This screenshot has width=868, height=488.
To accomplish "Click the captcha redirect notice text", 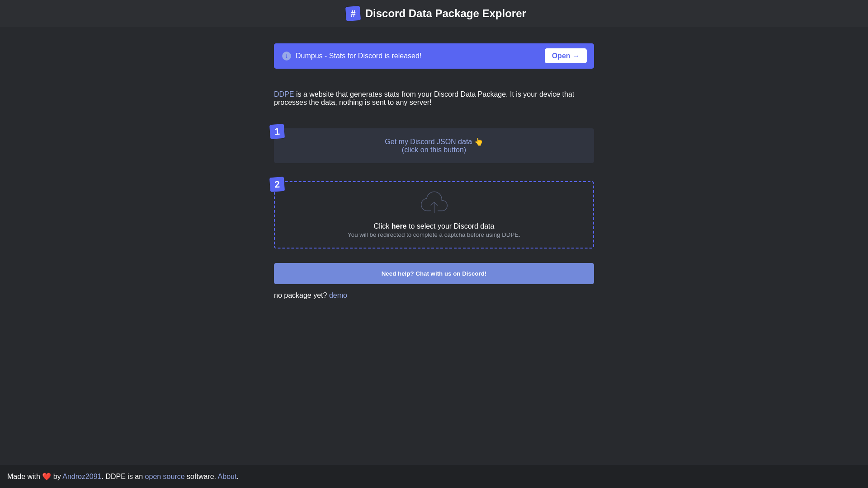I will [x=434, y=235].
